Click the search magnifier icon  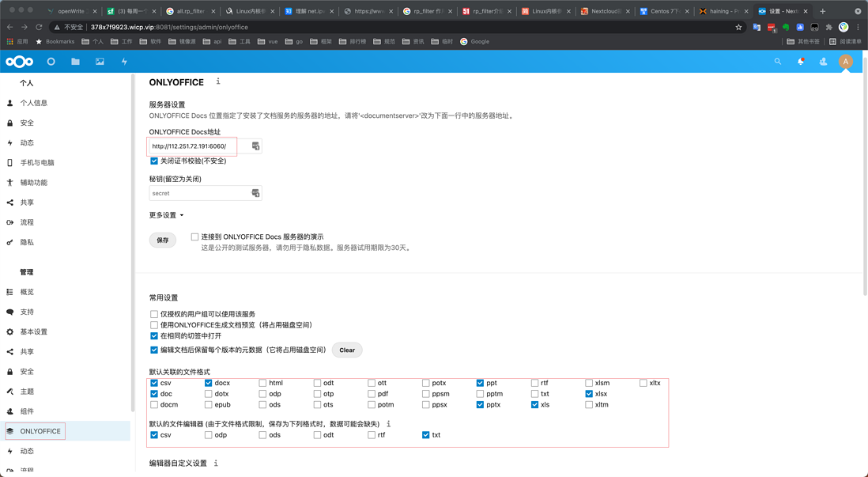point(777,61)
